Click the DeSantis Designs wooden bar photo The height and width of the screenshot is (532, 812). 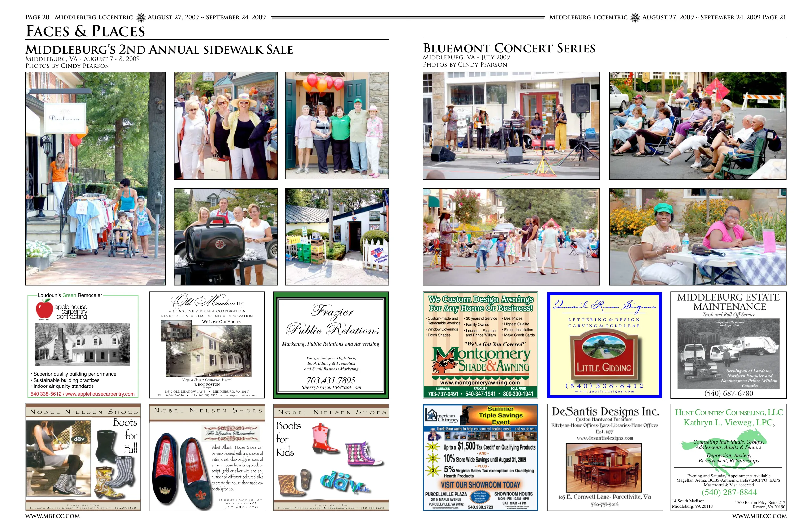click(604, 467)
